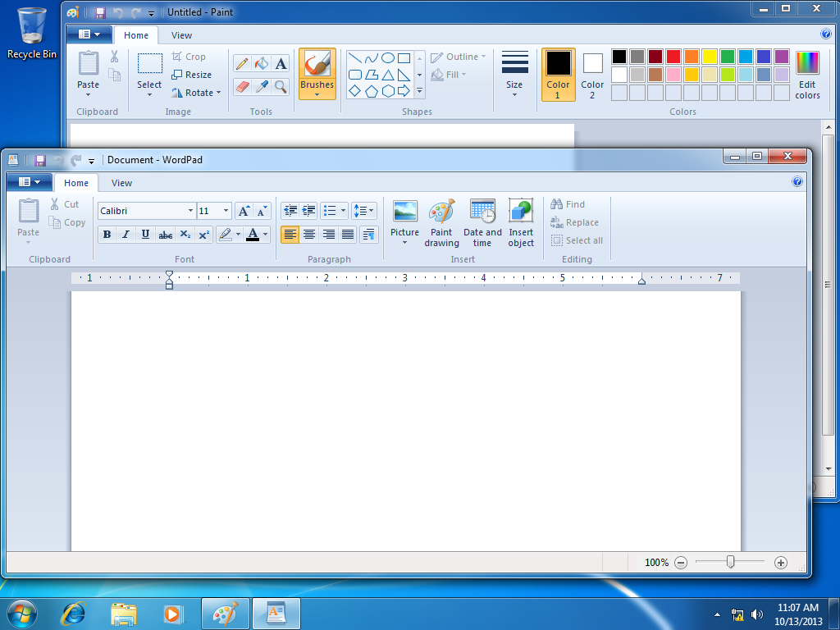
Task: Select the Magnifier tool in Paint
Action: 281,86
